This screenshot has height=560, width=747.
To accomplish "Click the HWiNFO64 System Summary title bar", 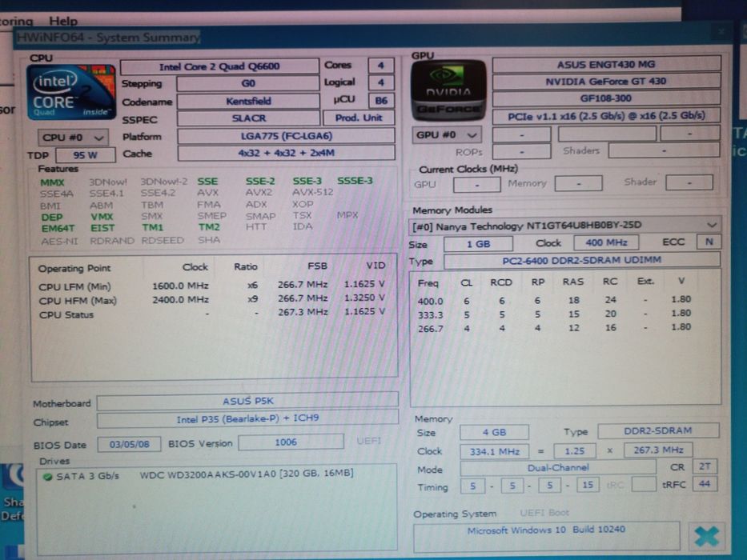I will click(x=371, y=37).
